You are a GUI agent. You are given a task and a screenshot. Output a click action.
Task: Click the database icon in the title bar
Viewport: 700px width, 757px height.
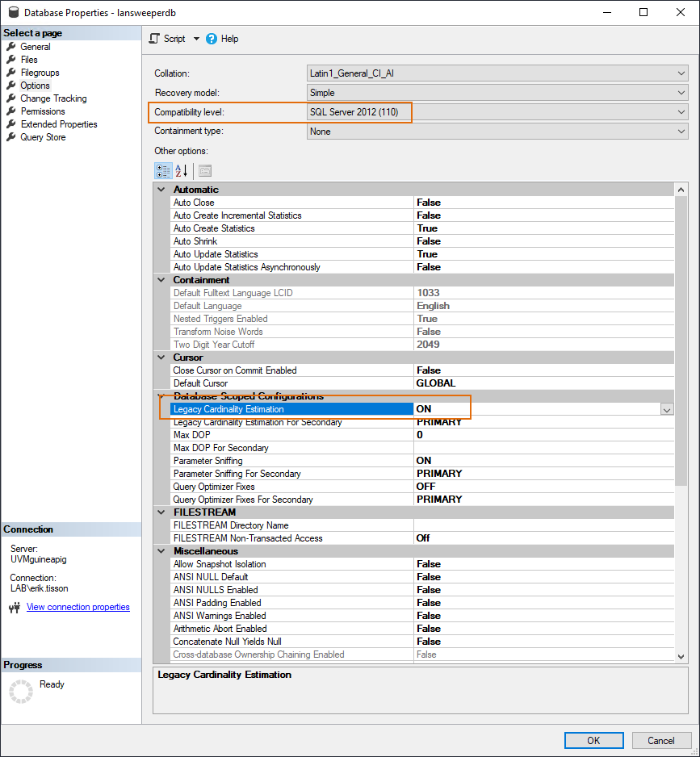coord(13,13)
